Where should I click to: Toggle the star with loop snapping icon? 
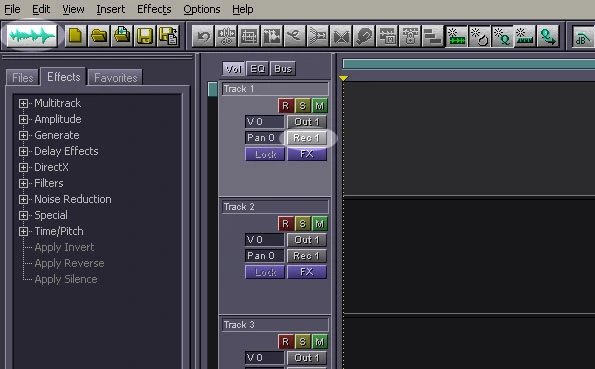click(x=479, y=36)
